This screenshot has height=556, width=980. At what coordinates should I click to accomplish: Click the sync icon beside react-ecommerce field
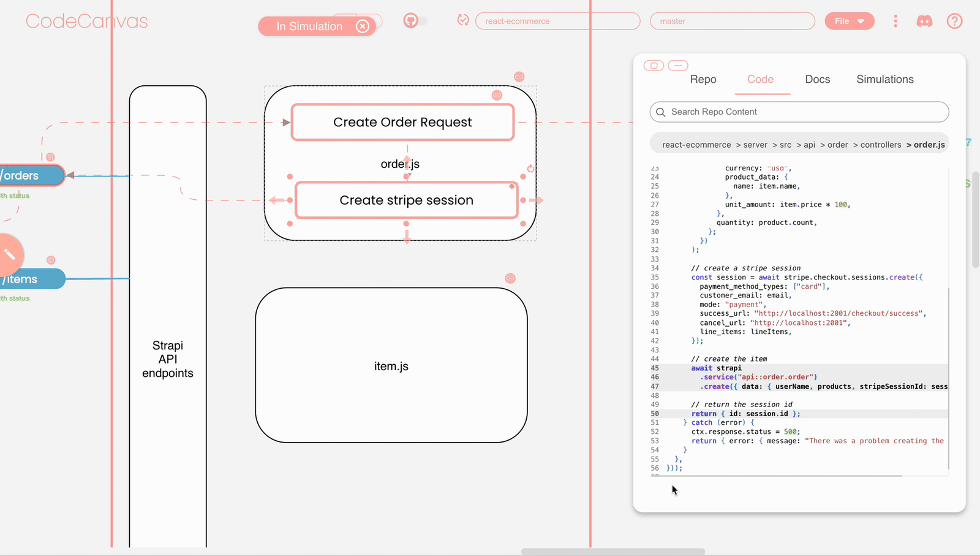coord(464,20)
